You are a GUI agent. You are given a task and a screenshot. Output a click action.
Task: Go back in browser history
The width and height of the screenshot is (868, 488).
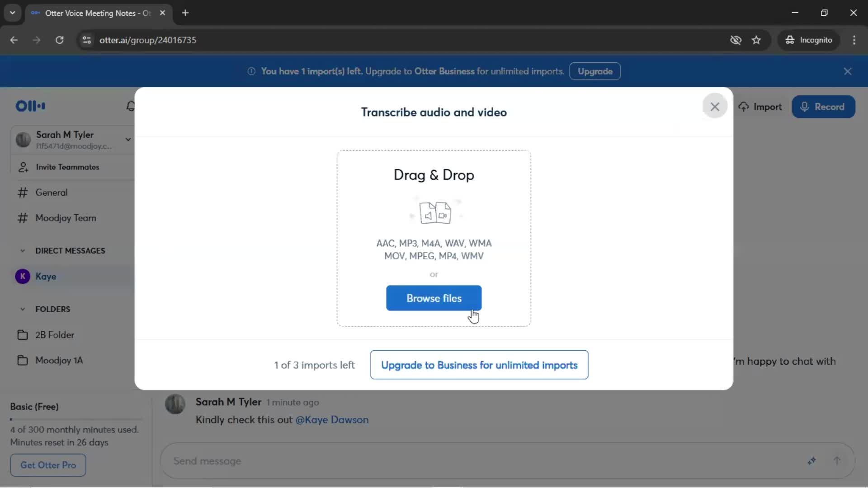click(x=14, y=40)
